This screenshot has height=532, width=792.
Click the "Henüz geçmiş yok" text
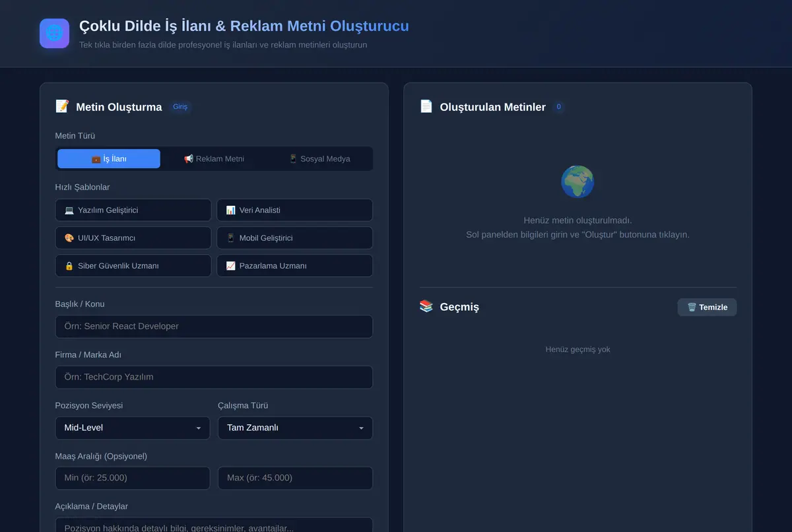(x=577, y=349)
